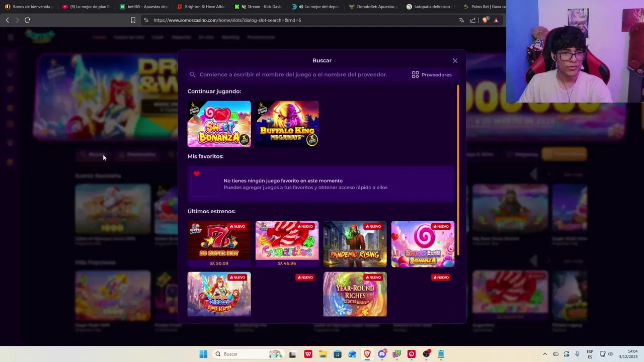This screenshot has width=644, height=362.
Task: Open File Explorer from taskbar
Action: pyautogui.click(x=323, y=354)
